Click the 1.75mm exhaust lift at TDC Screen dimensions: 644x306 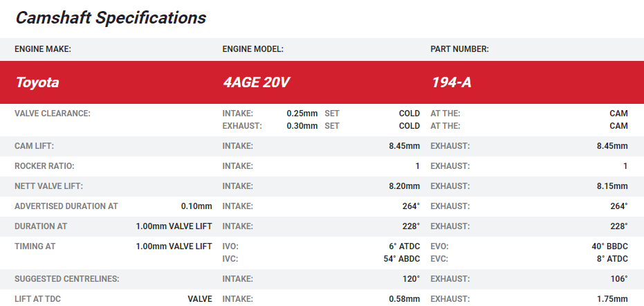(612, 299)
